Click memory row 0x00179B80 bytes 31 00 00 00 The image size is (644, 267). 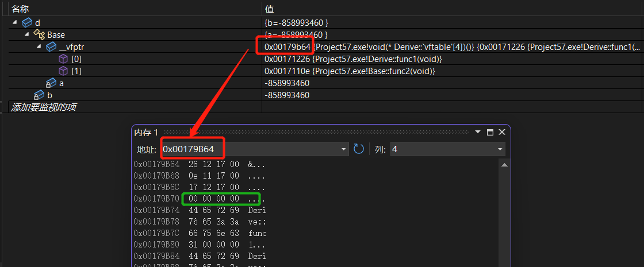click(x=213, y=245)
